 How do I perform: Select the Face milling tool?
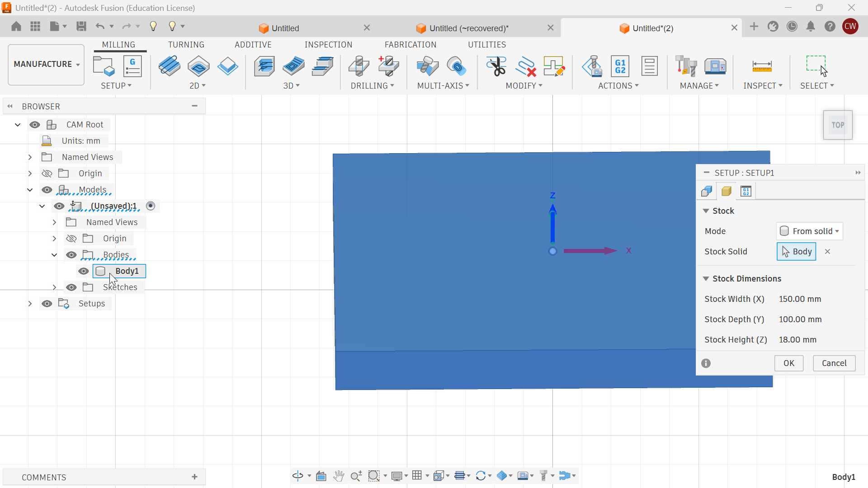pos(228,66)
